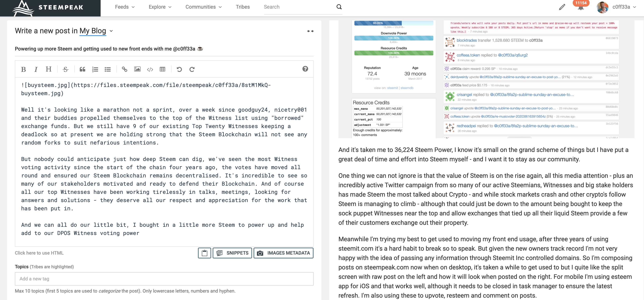Expand the Explore menu
This screenshot has height=300, width=644.
pyautogui.click(x=160, y=7)
